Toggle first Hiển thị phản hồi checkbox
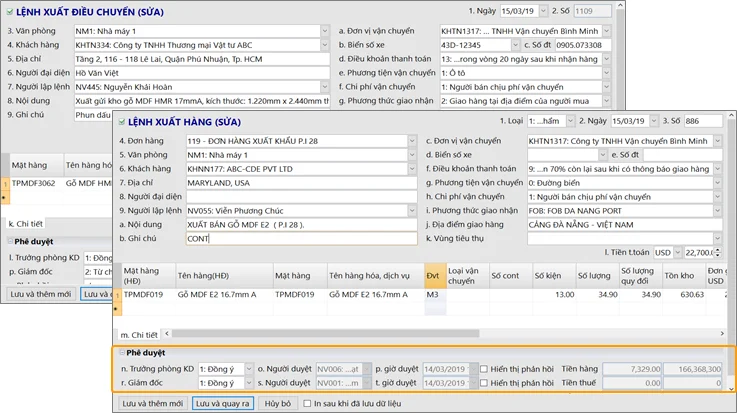Viewport: 737px width, 413px height. pyautogui.click(x=485, y=368)
